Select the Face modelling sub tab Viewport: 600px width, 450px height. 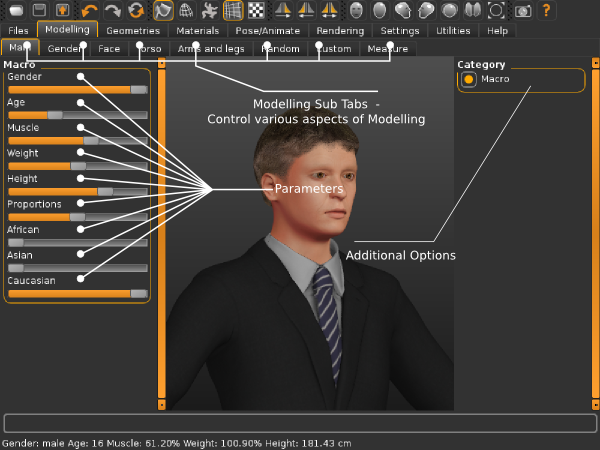[x=109, y=48]
